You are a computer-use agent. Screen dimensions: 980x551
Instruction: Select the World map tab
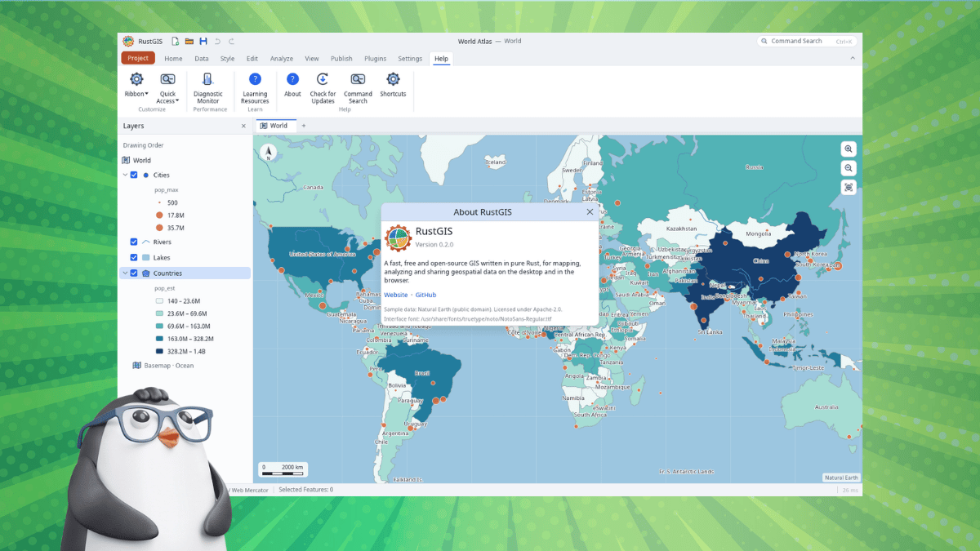(274, 126)
